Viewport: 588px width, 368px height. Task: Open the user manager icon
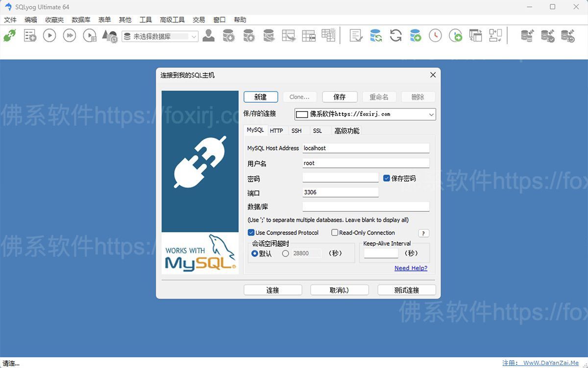(208, 35)
